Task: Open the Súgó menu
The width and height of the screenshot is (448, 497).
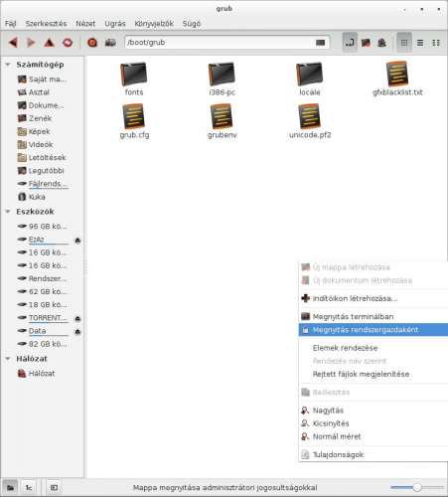Action: click(x=192, y=24)
